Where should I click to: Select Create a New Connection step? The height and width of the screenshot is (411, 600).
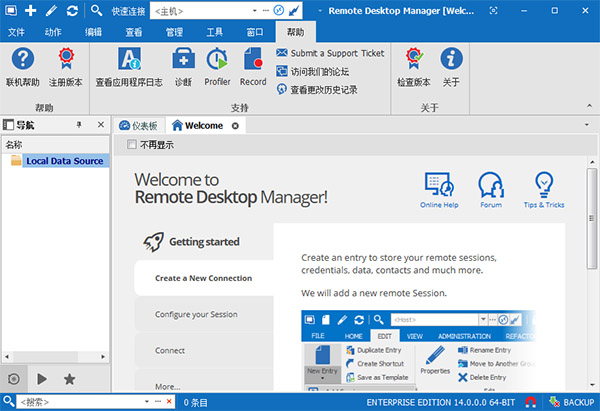point(204,278)
